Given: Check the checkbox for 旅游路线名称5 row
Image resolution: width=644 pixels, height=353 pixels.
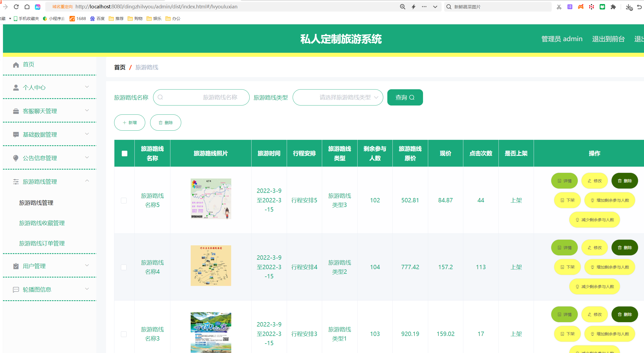Looking at the screenshot, I should click(x=124, y=200).
